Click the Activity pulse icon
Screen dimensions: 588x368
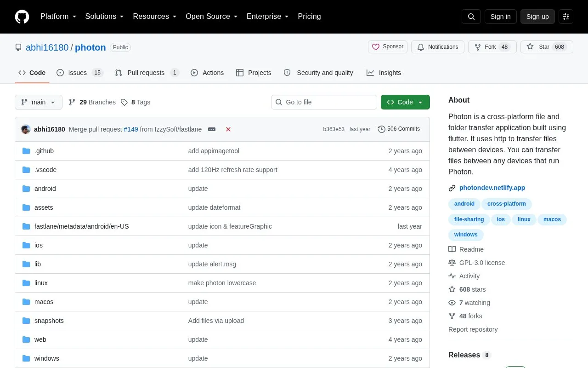[x=452, y=276]
